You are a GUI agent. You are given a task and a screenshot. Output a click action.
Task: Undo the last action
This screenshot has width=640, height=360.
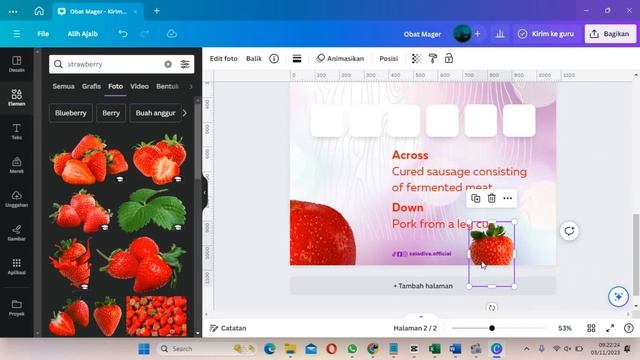click(123, 34)
